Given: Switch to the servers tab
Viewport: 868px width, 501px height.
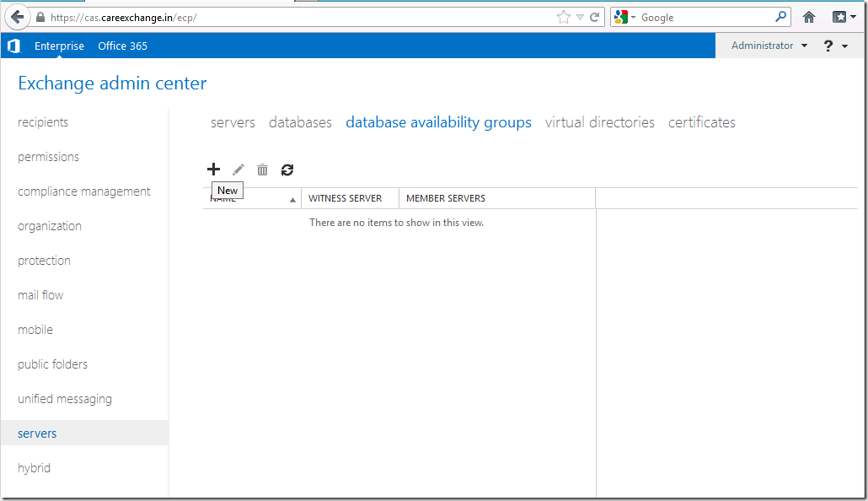Looking at the screenshot, I should [233, 122].
